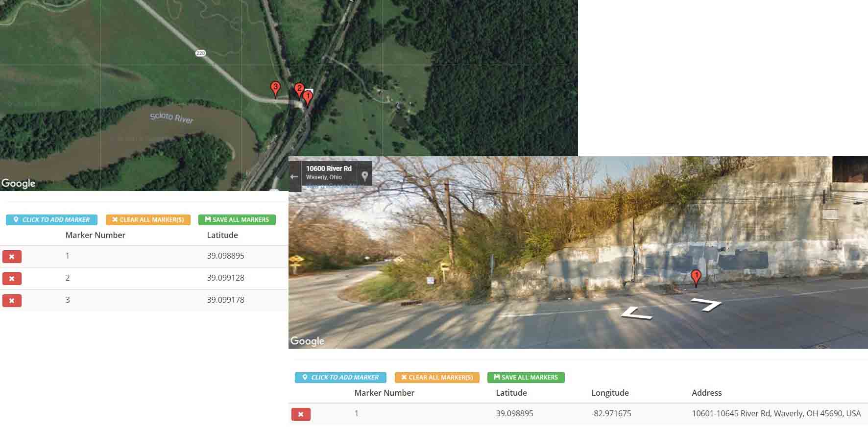Viewport: 868px width, 430px height.
Task: Click the lower right SAVE ALL MARKERS button
Action: coord(526,378)
